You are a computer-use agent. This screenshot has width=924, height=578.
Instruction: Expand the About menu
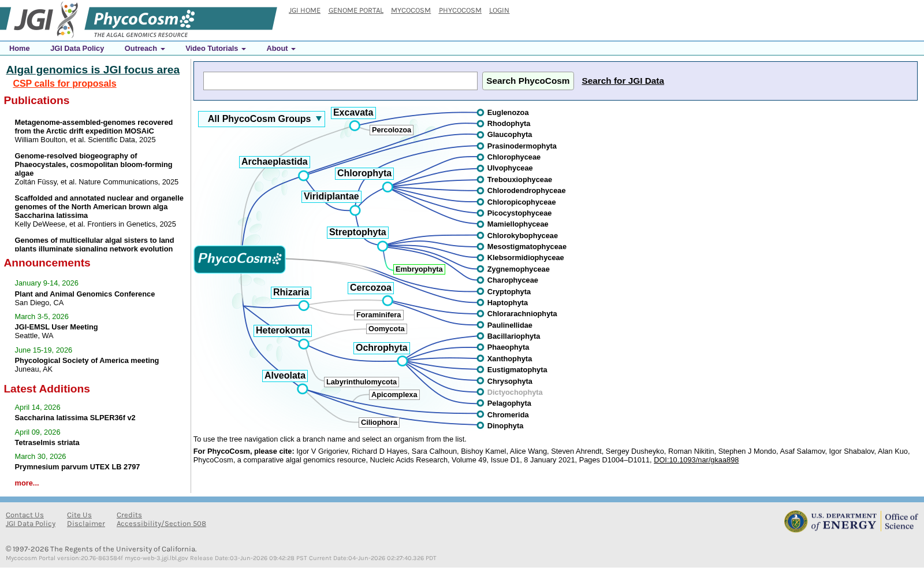coord(281,49)
